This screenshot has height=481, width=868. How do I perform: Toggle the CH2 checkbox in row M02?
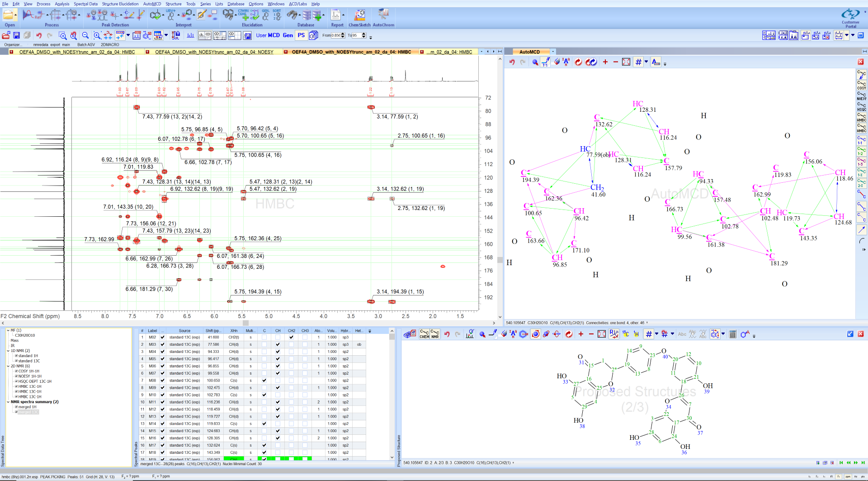[x=291, y=337]
